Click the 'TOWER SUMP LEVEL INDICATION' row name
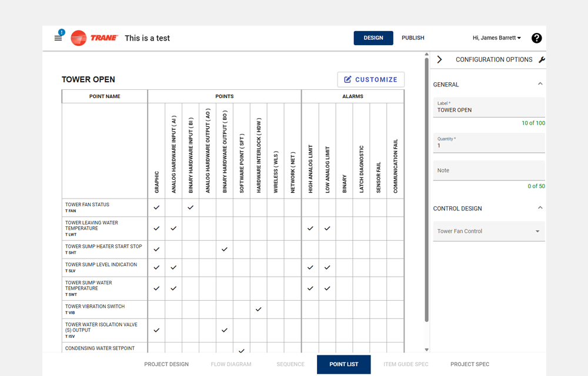This screenshot has width=588, height=376. point(101,264)
